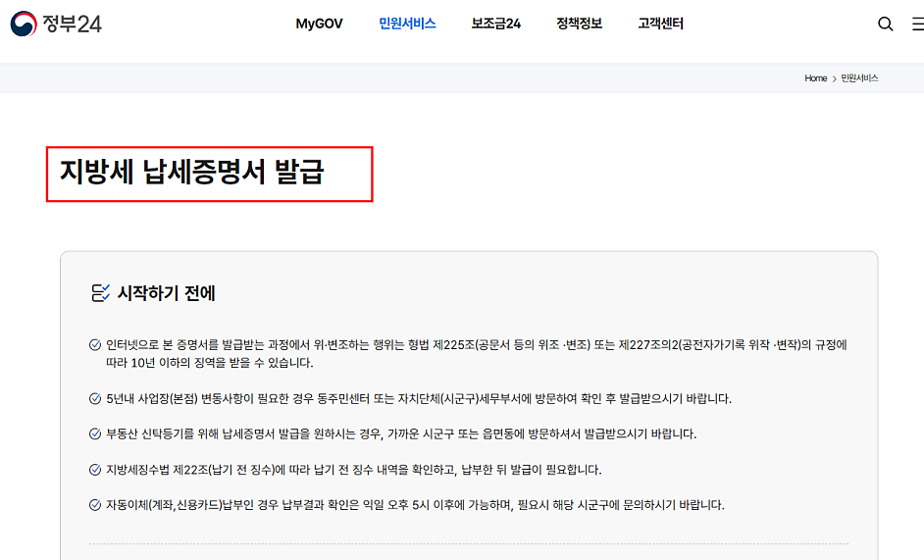Click the 정부24 logo
924x560 pixels.
click(x=56, y=24)
